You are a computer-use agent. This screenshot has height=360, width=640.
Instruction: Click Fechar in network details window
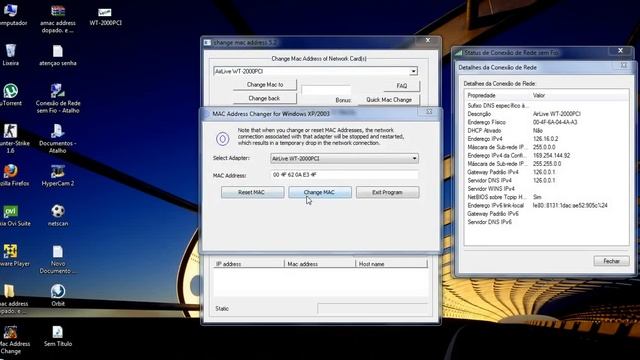pos(611,261)
